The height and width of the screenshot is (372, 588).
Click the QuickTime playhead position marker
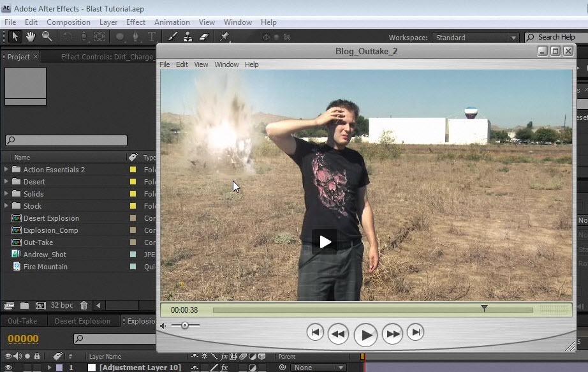484,308
